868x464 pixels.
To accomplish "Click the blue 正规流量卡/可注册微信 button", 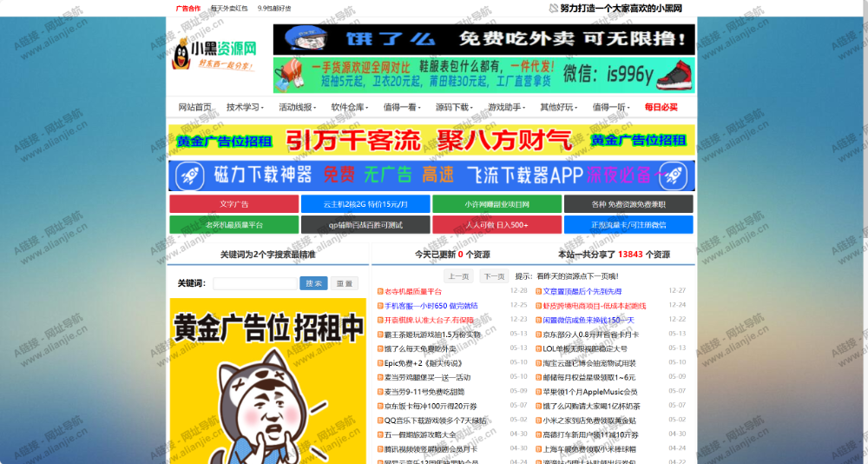I will tap(628, 225).
